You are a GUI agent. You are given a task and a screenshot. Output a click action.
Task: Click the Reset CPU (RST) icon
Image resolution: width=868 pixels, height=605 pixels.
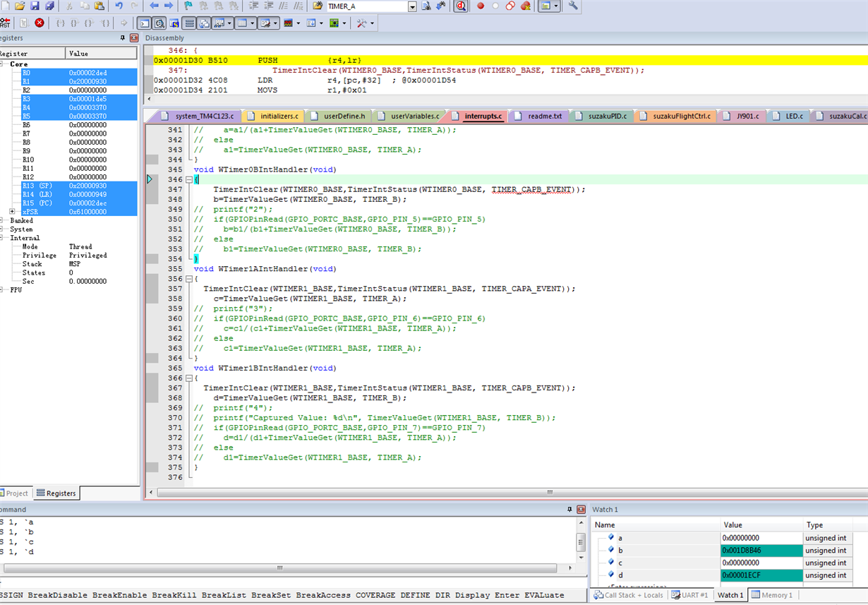coord(4,23)
